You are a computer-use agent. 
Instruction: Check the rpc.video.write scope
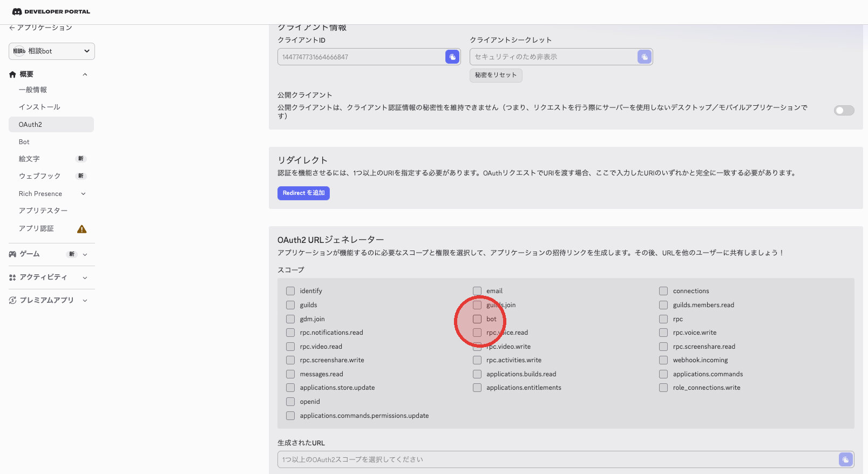tap(477, 347)
